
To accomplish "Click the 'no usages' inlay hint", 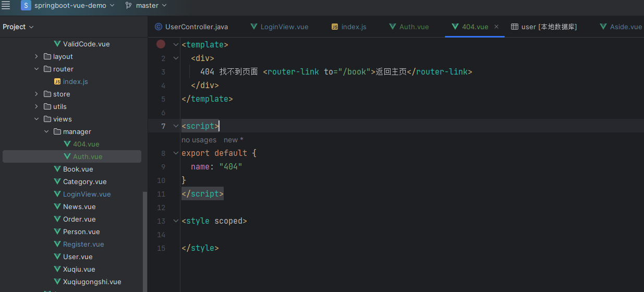I will pyautogui.click(x=199, y=140).
